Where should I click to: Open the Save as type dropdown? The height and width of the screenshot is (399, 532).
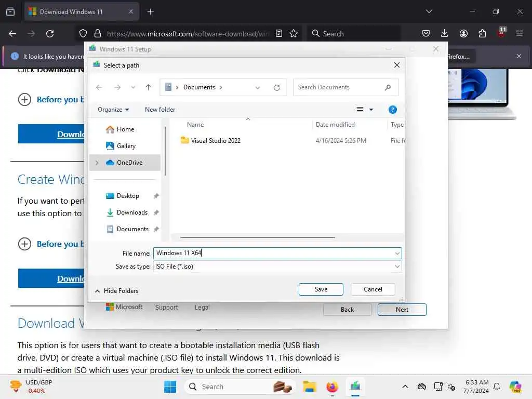(x=277, y=267)
